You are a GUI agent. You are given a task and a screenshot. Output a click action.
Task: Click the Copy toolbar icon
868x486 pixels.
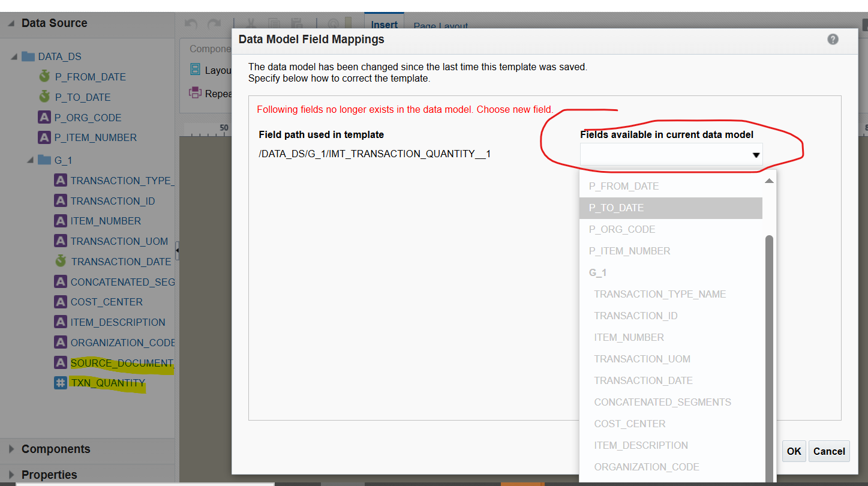coord(274,23)
